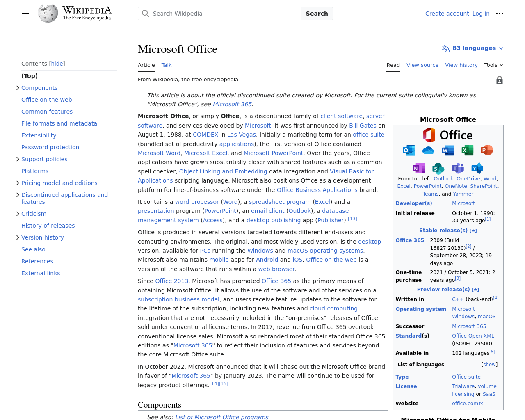Open the Las Vegas link
Viewport: 525px width, 420px height.
point(242,135)
